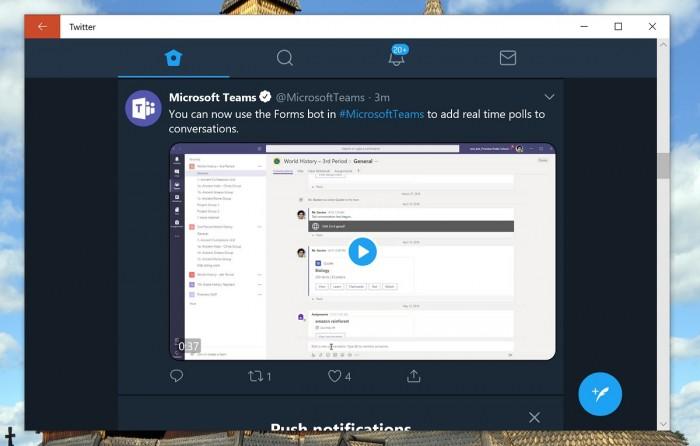The width and height of the screenshot is (700, 446).
Task: Click the tweet timestamp 3m
Action: coord(382,97)
